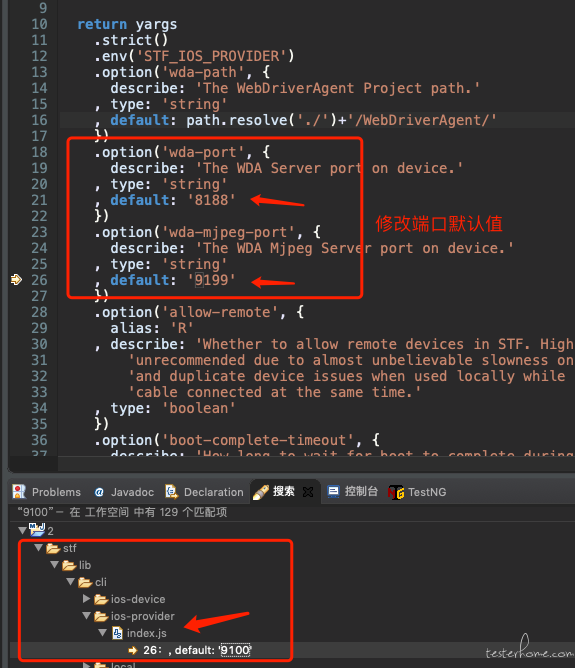Click the console monitor icon

click(x=333, y=492)
